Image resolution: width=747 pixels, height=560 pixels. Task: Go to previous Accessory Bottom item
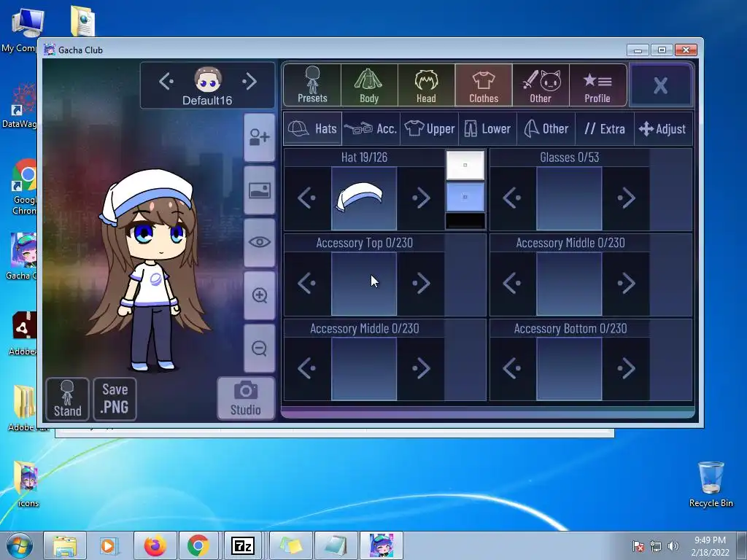(x=513, y=368)
